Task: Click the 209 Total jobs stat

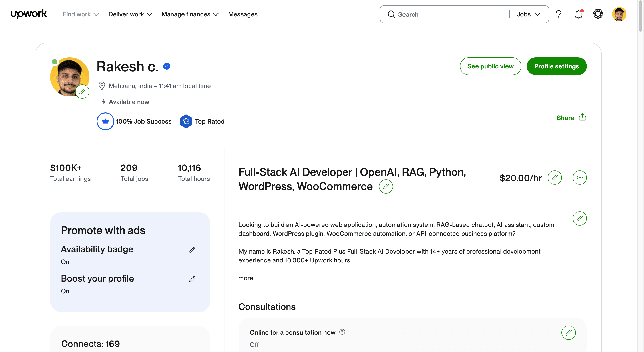Action: pos(134,172)
